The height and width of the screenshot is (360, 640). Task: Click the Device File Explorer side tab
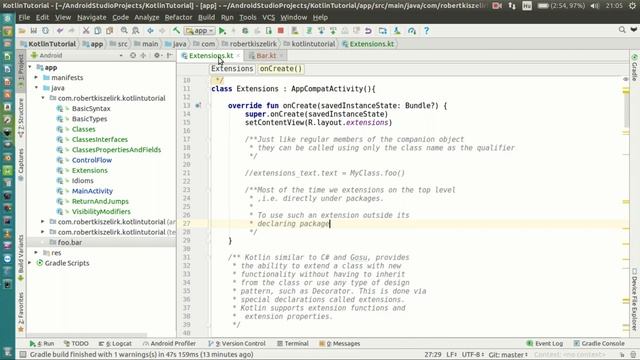(x=635, y=299)
